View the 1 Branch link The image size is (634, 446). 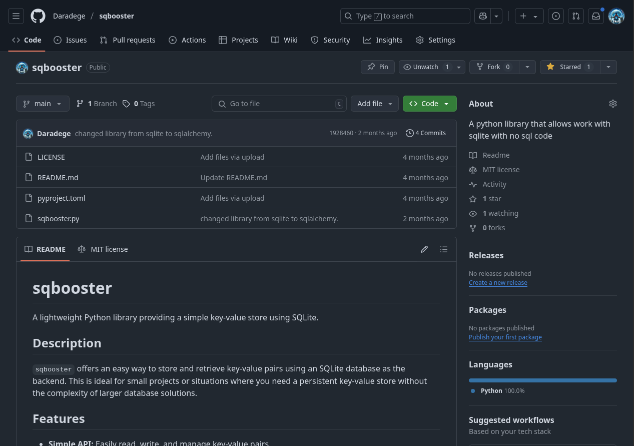pos(97,104)
